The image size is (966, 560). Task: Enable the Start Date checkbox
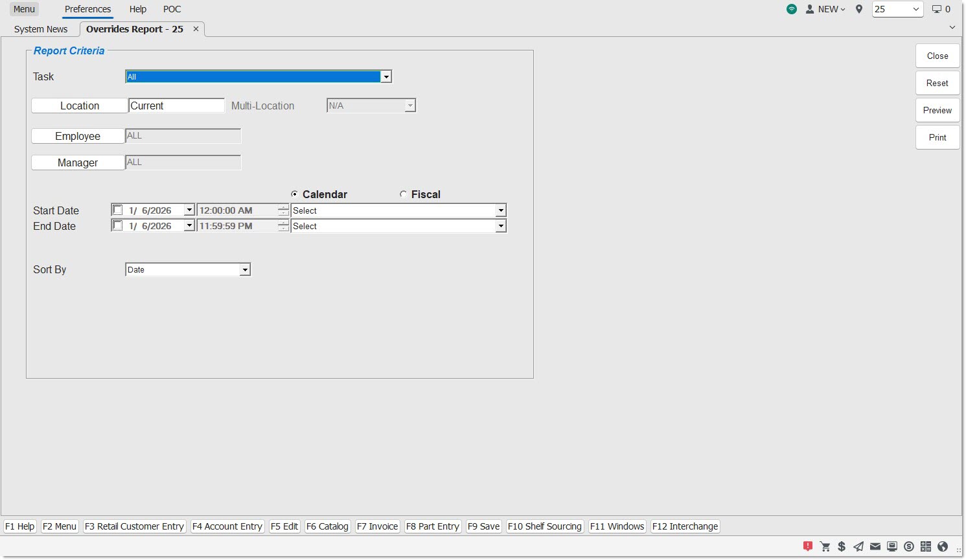coord(117,210)
